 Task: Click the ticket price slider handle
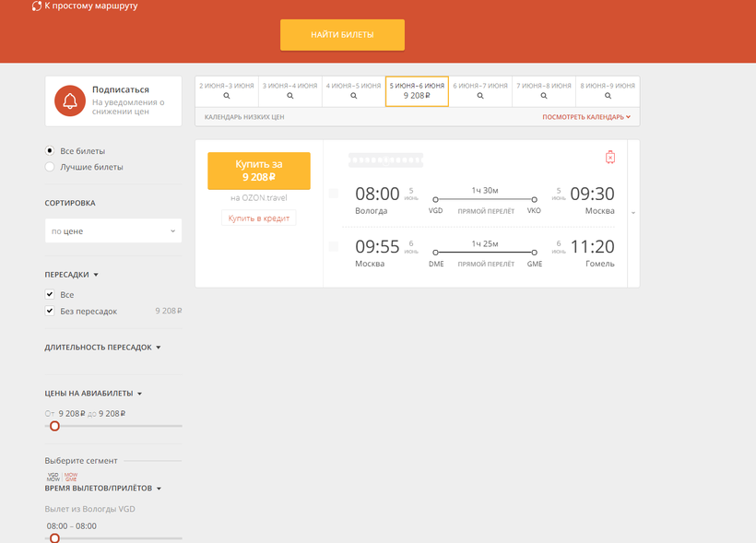pos(54,426)
